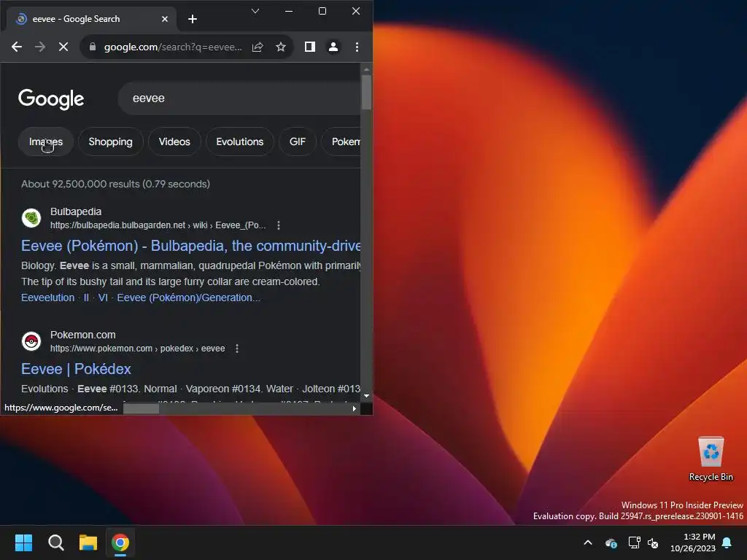Click the scroll down arrow of the page

point(366,396)
